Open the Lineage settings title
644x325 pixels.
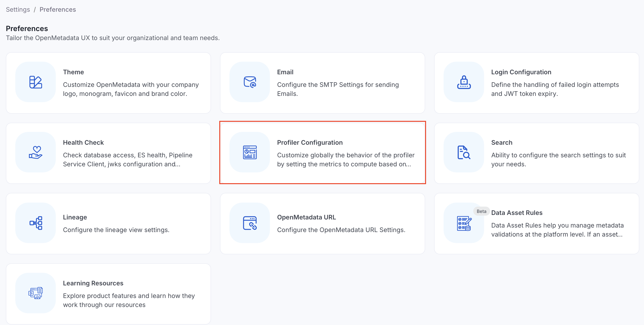click(75, 217)
